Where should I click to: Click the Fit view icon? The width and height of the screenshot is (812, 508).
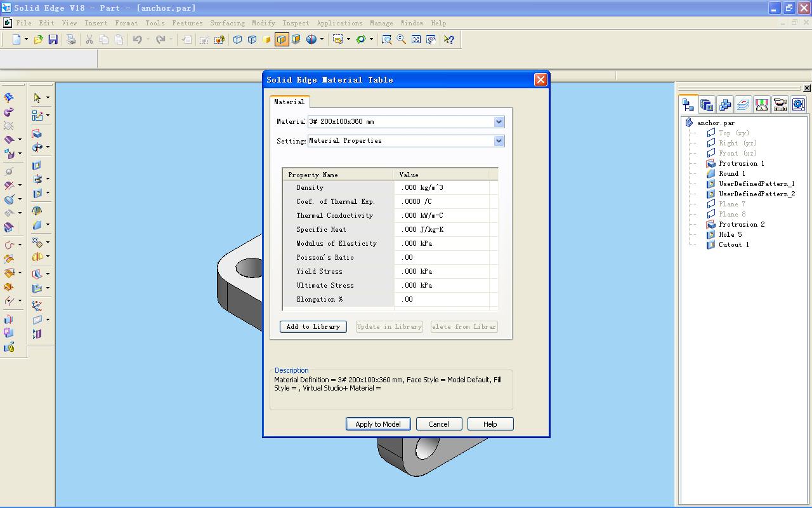416,39
